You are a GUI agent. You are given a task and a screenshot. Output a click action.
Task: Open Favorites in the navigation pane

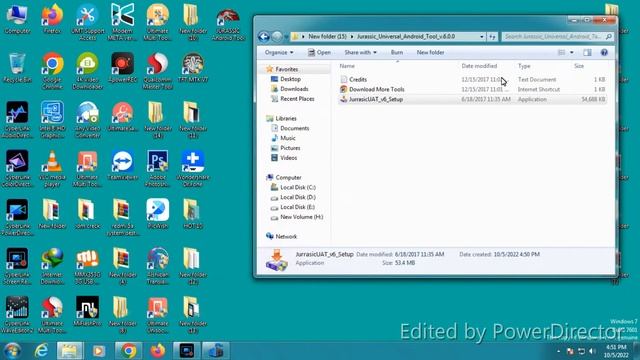(287, 69)
